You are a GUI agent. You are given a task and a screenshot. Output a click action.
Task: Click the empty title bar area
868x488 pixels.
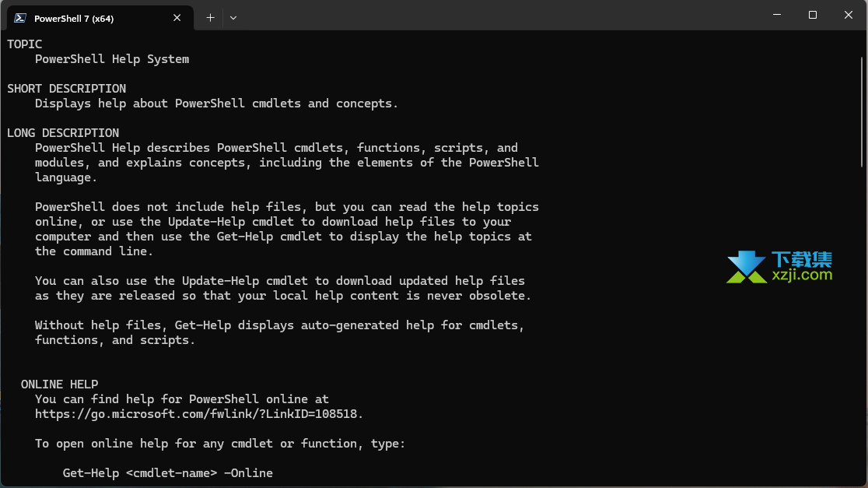499,15
